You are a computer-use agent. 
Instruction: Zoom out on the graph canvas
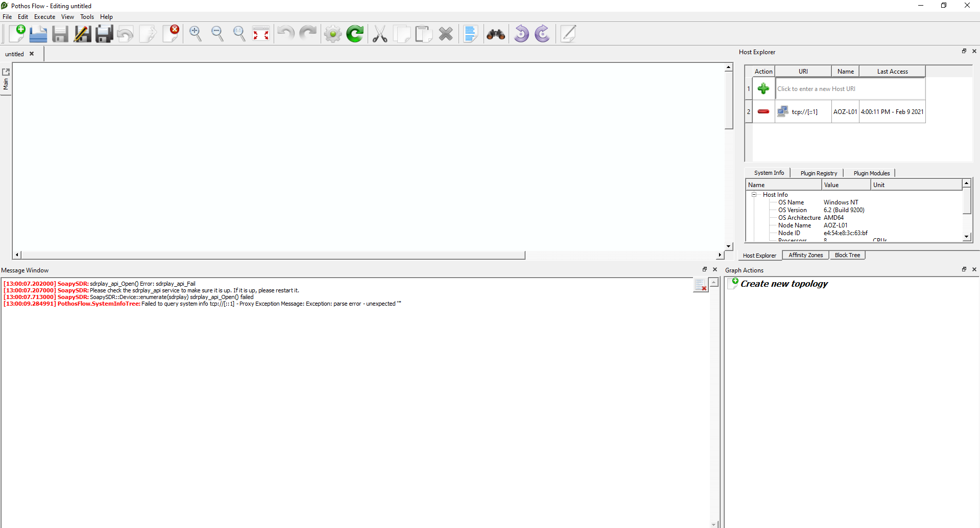tap(217, 34)
